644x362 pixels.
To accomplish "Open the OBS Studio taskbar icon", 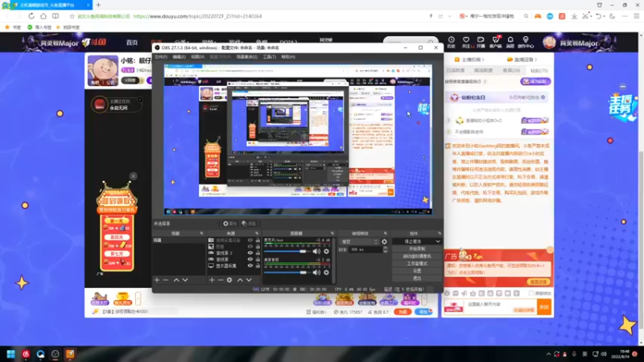I will click(56, 354).
